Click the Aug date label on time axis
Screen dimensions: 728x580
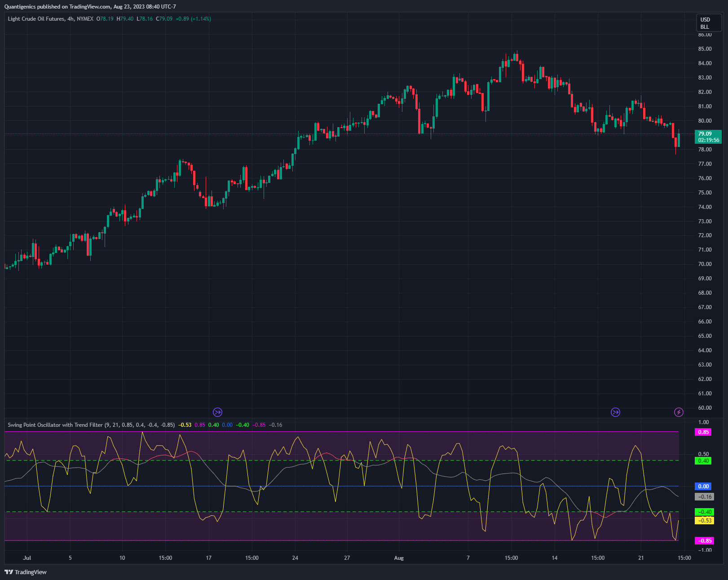click(x=399, y=558)
